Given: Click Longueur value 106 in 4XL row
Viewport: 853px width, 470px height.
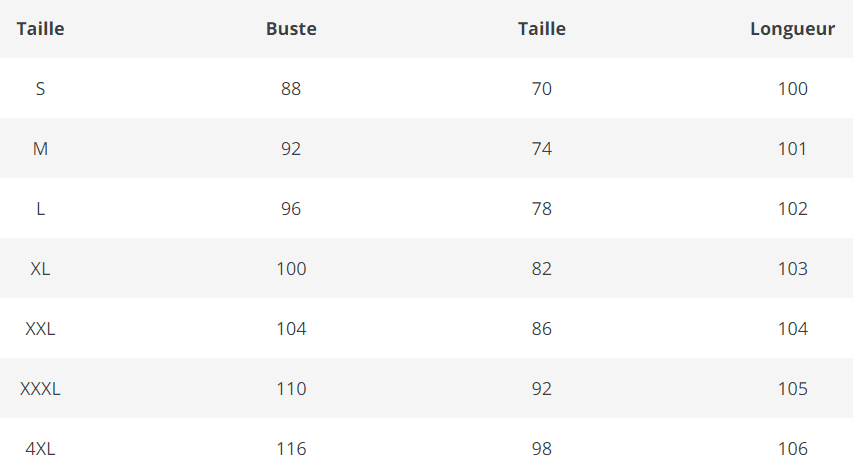Looking at the screenshot, I should (x=792, y=449).
